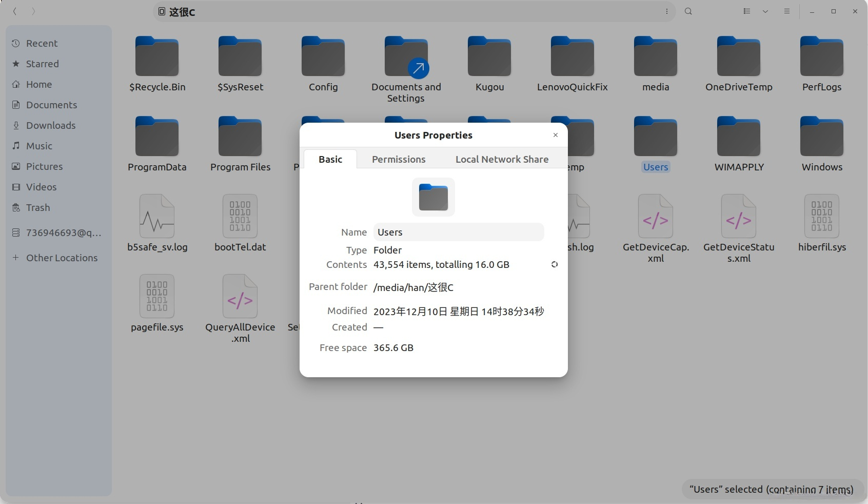
Task: Click the search magnifier icon in header
Action: pyautogui.click(x=688, y=11)
